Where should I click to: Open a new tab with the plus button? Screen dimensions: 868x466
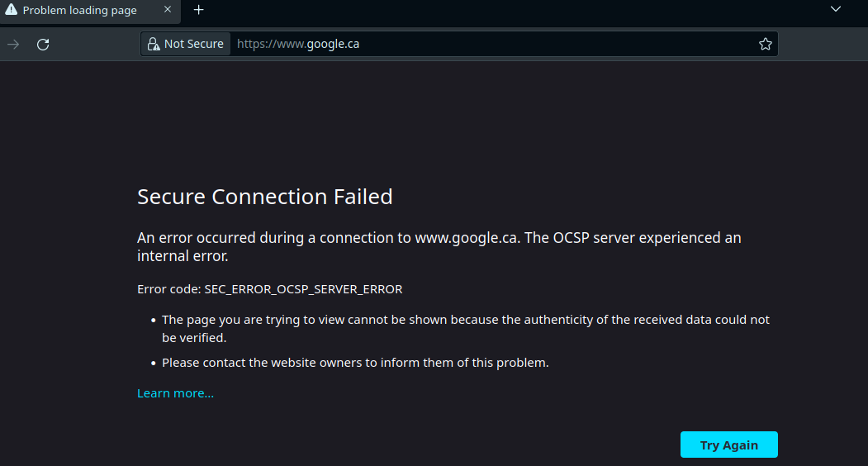tap(198, 10)
